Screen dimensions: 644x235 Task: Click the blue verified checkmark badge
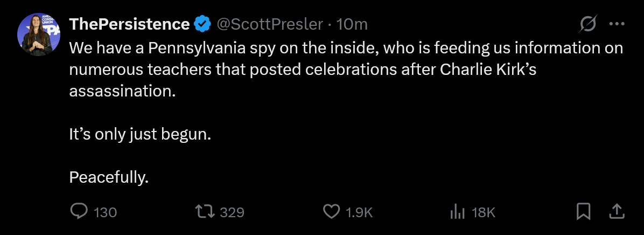pos(202,24)
